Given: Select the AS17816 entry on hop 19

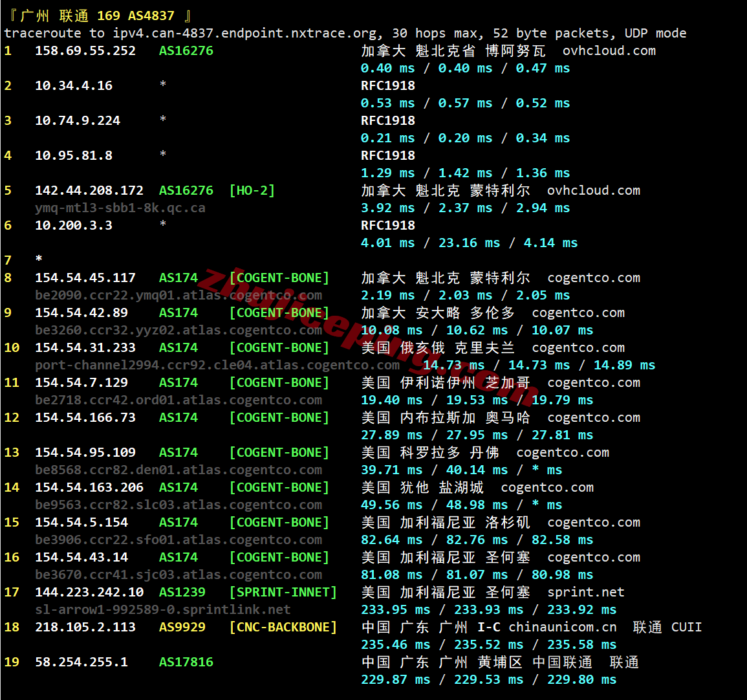Looking at the screenshot, I should point(186,662).
